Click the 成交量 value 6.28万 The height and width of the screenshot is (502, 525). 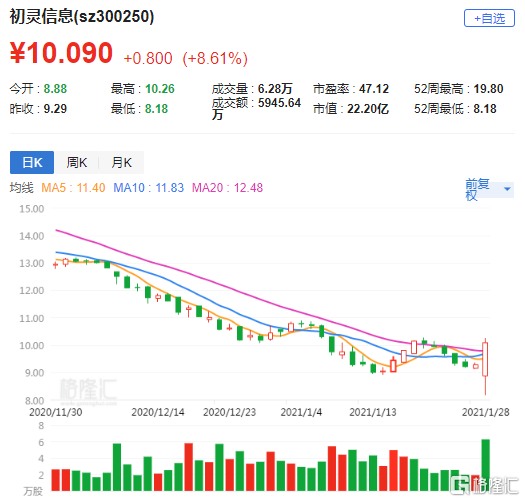coord(275,89)
